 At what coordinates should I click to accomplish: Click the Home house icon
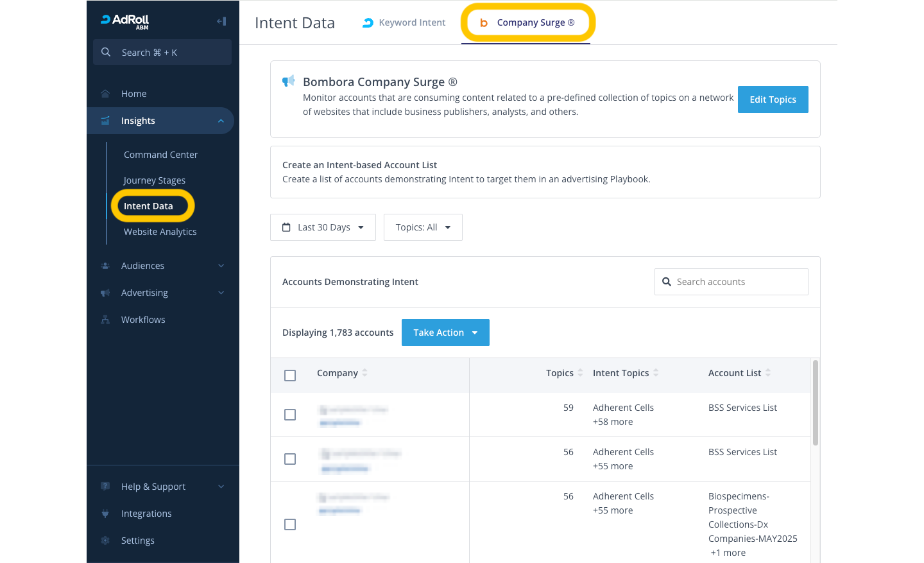pos(105,94)
